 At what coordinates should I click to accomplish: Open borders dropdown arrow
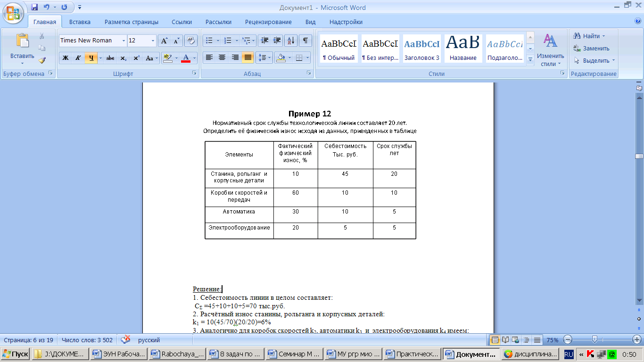(308, 58)
